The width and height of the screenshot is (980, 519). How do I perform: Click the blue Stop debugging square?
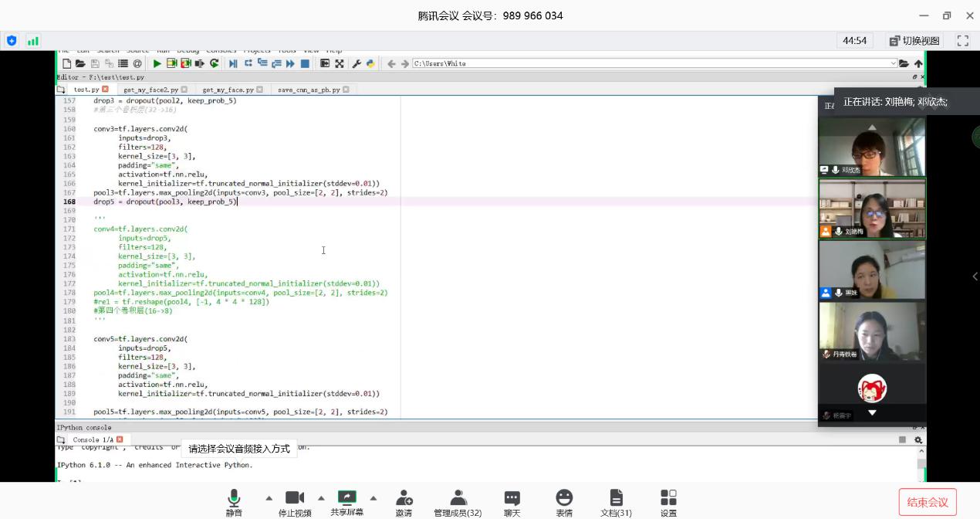[305, 63]
